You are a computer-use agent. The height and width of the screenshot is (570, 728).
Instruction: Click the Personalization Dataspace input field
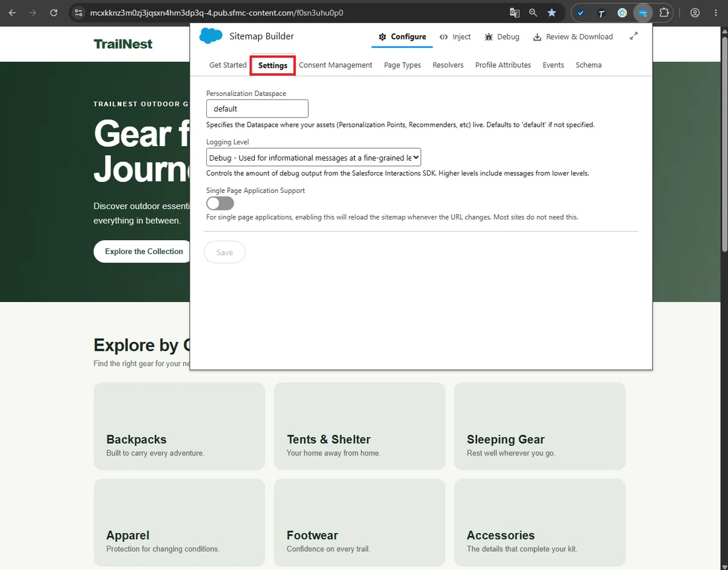[257, 109]
